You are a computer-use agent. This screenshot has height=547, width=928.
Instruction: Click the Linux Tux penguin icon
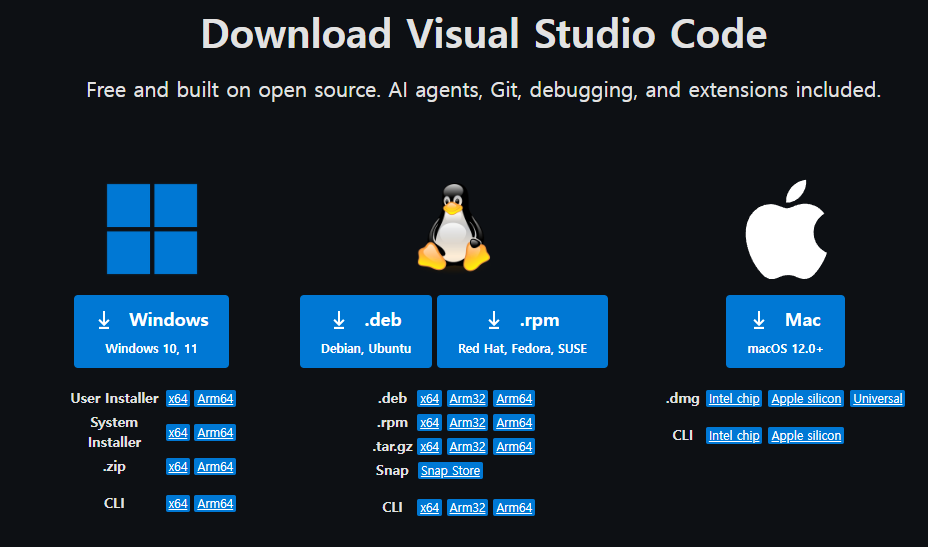coord(454,227)
